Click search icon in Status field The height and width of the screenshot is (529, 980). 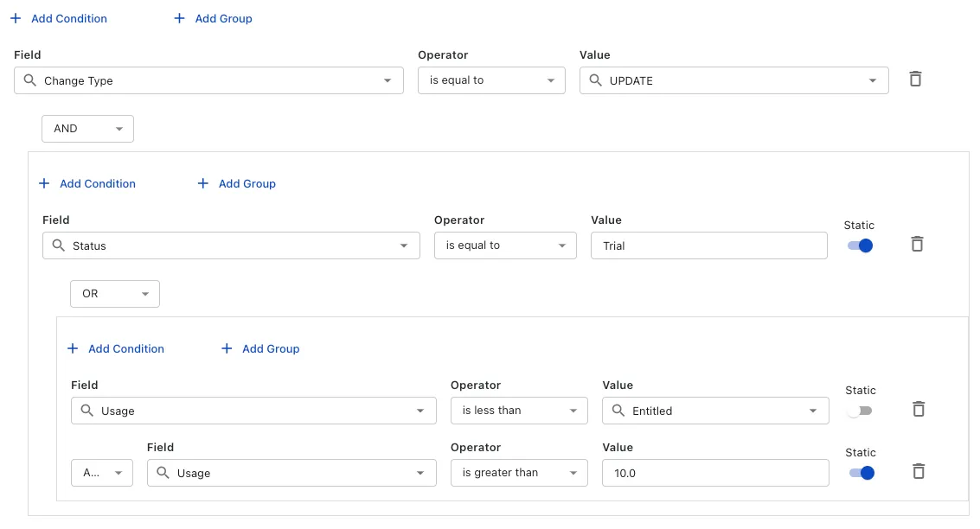coord(58,245)
